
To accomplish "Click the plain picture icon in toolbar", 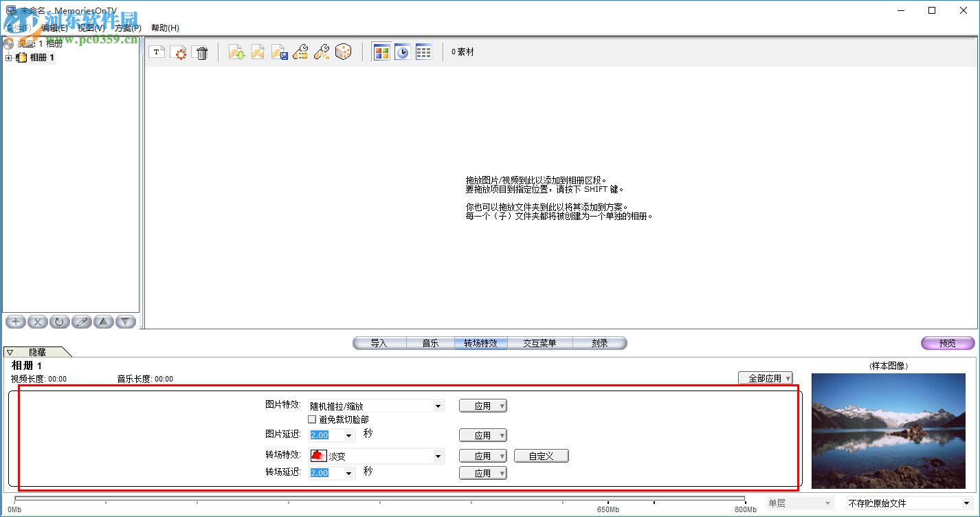I will tap(258, 52).
